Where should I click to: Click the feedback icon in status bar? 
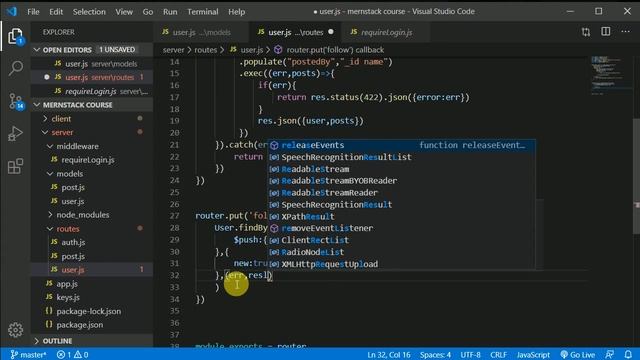pyautogui.click(x=609, y=354)
